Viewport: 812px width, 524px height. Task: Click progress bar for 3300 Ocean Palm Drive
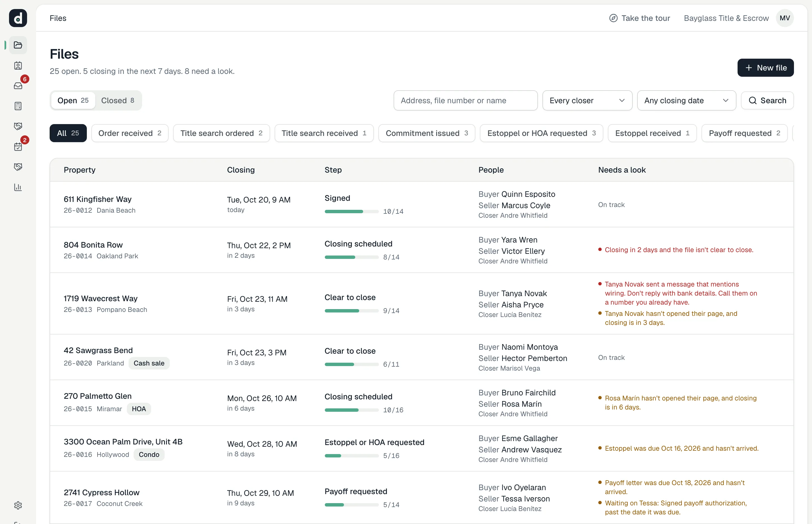coord(351,456)
